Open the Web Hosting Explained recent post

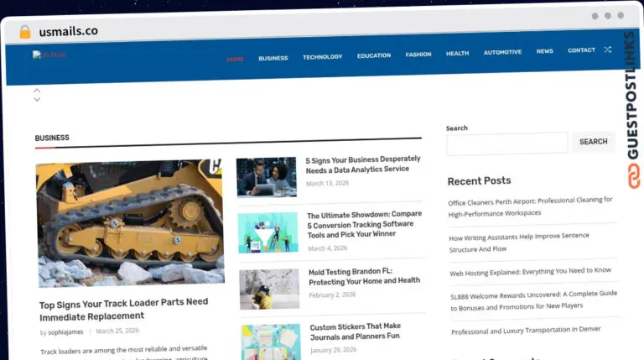pos(530,272)
